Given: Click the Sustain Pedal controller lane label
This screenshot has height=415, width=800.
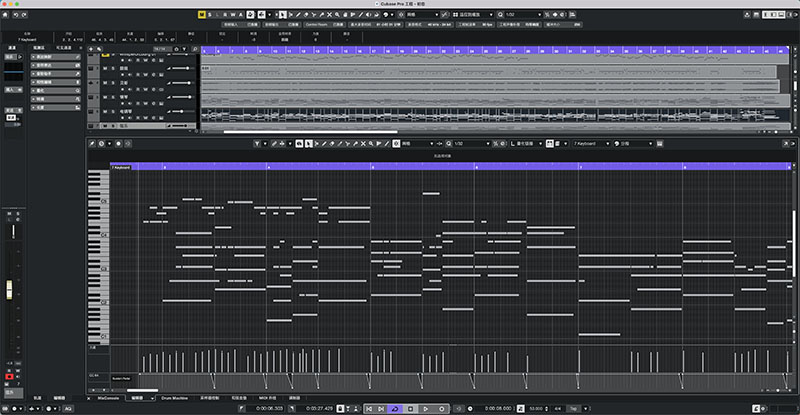Looking at the screenshot, I should [121, 379].
